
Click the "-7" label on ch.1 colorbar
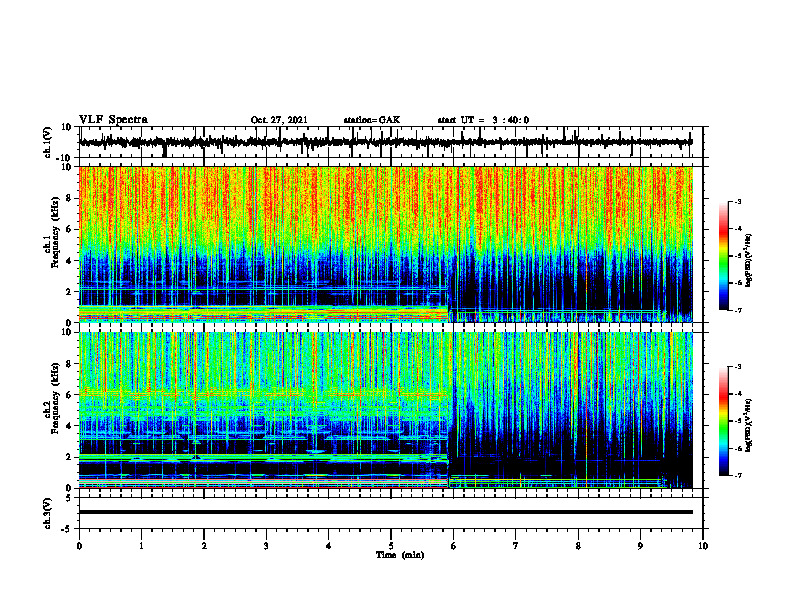click(x=738, y=310)
